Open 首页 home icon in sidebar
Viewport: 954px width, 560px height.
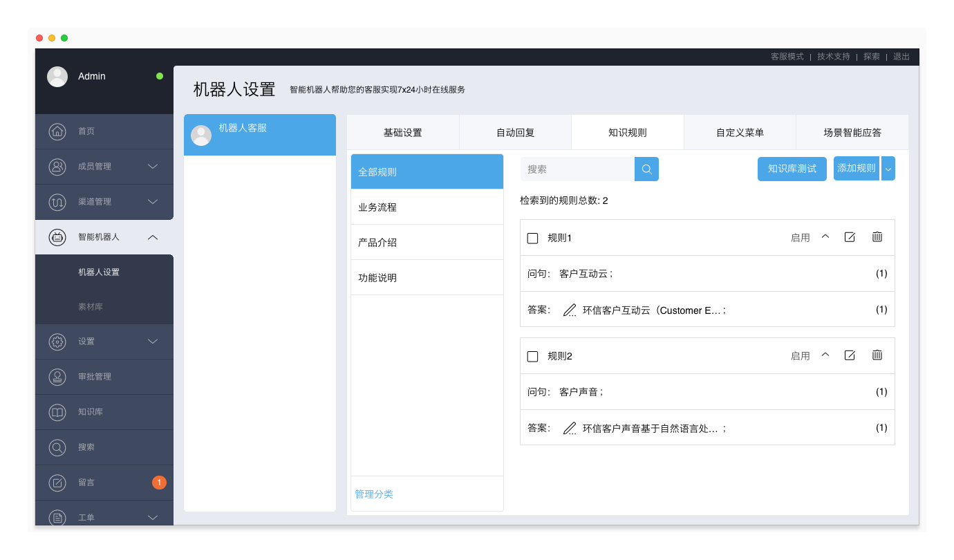coord(57,131)
